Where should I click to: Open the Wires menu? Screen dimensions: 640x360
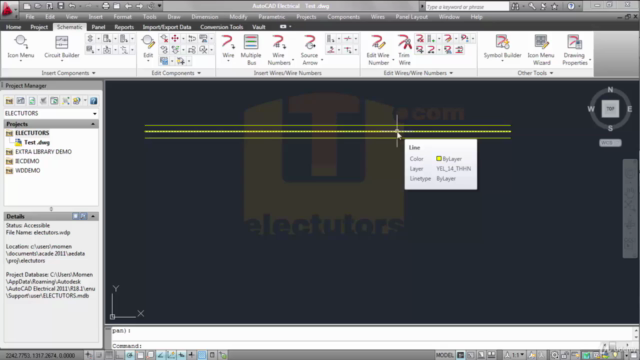378,17
